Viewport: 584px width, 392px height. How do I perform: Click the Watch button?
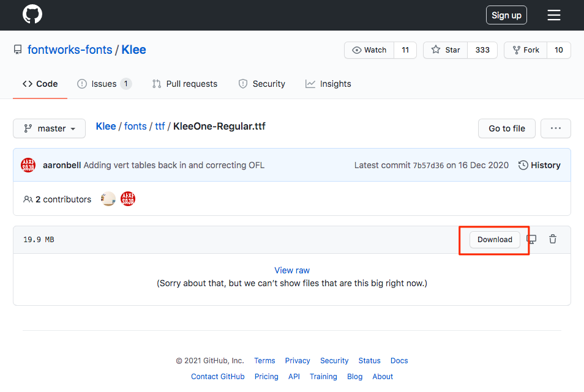[369, 50]
